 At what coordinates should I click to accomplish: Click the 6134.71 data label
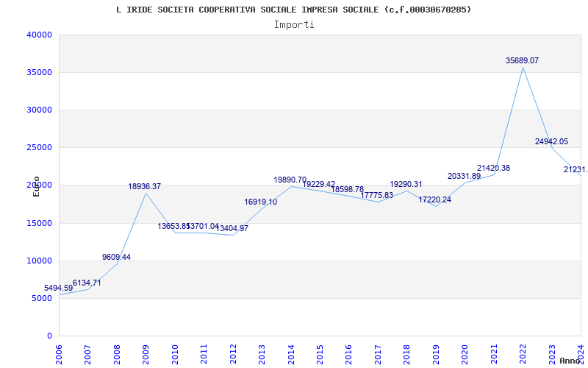87,283
